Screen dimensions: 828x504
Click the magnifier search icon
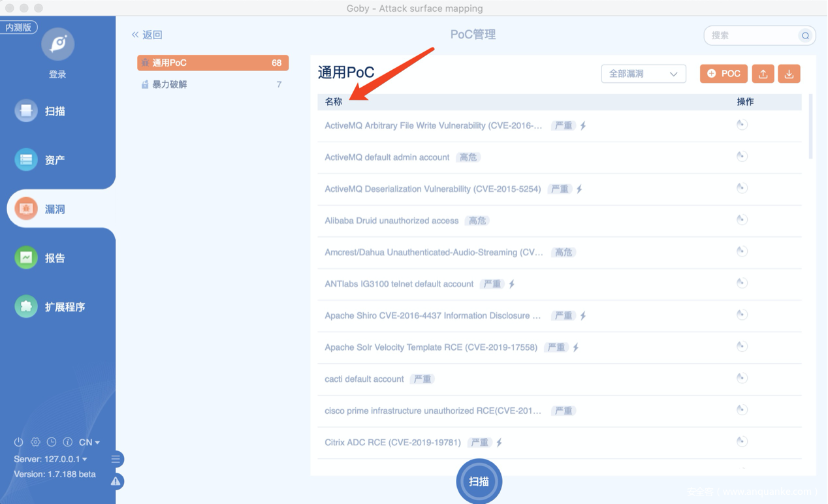(x=805, y=36)
